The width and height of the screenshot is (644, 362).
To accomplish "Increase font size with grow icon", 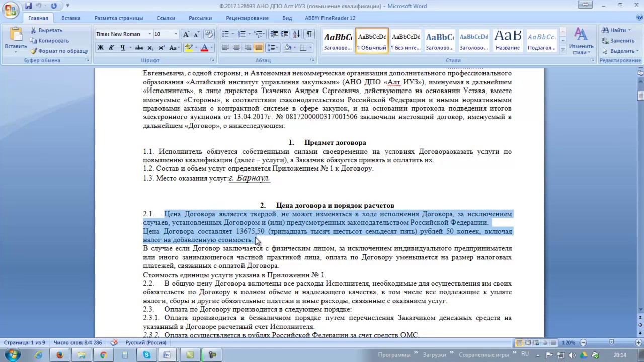I will pos(186,34).
